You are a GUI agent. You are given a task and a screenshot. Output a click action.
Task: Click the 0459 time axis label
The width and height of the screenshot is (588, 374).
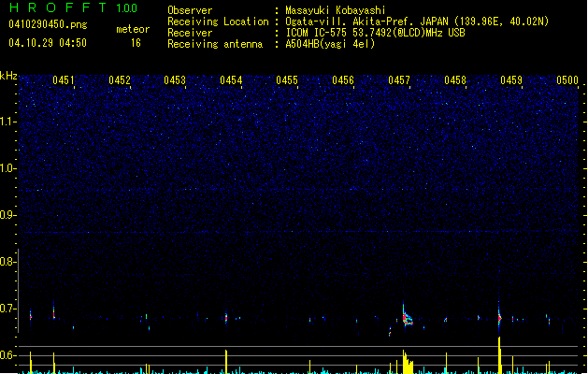coord(511,80)
